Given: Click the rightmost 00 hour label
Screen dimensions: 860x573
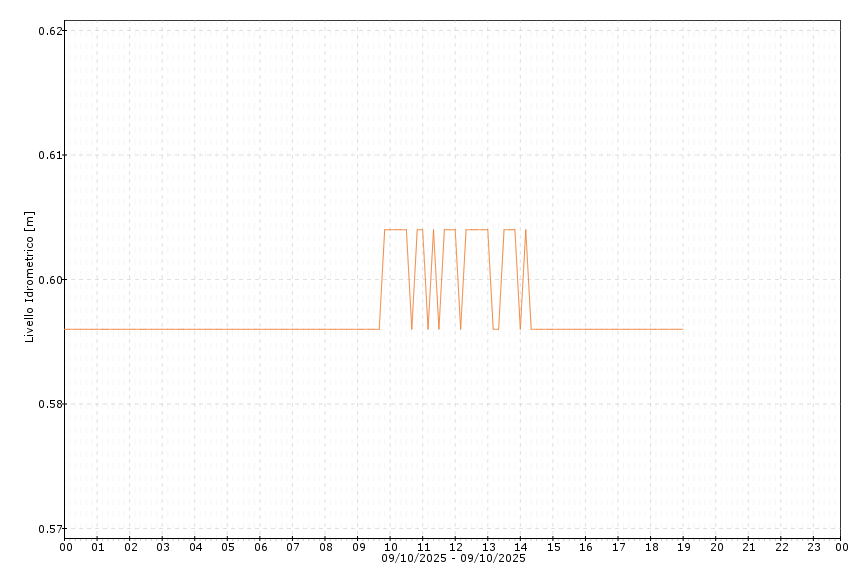Looking at the screenshot, I should (841, 547).
